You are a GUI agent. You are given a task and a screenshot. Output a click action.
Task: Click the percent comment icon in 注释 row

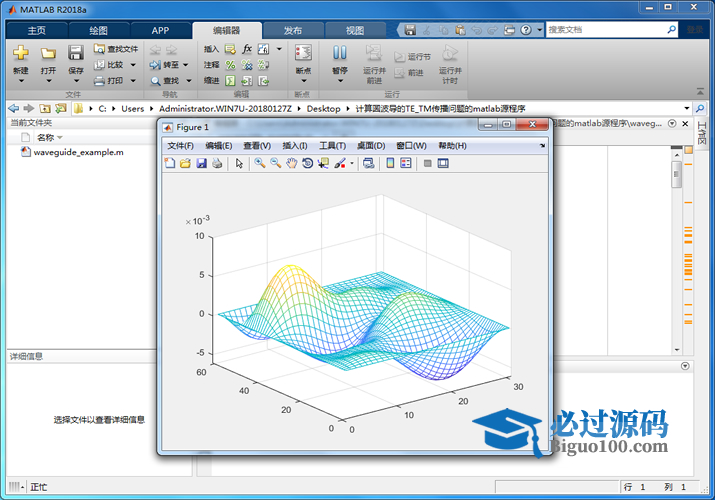tap(230, 65)
